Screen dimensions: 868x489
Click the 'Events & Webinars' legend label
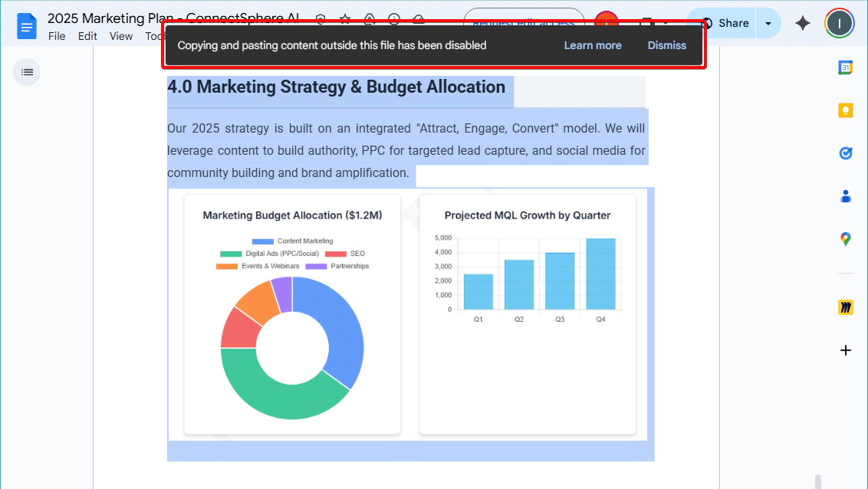tap(270, 266)
